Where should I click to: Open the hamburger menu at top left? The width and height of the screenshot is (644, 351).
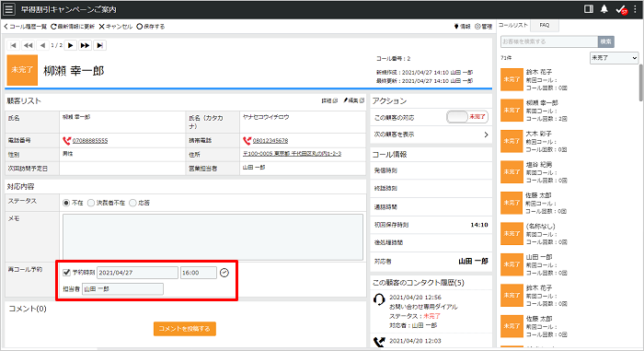9,9
